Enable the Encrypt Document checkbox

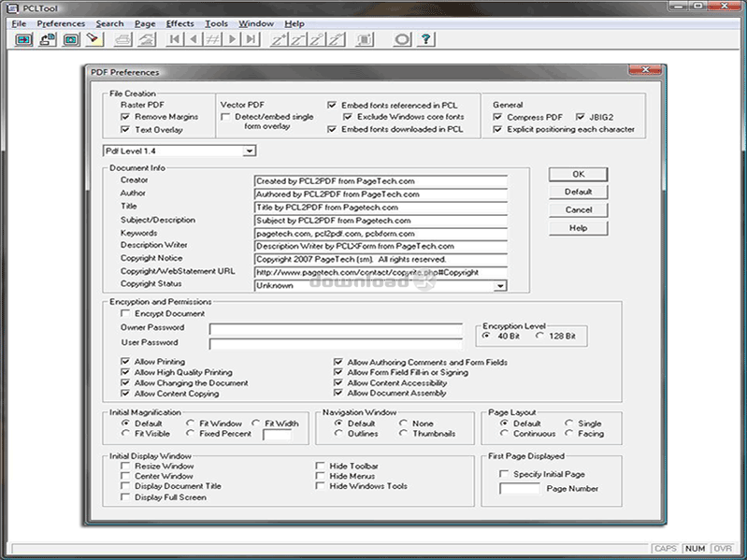point(127,314)
